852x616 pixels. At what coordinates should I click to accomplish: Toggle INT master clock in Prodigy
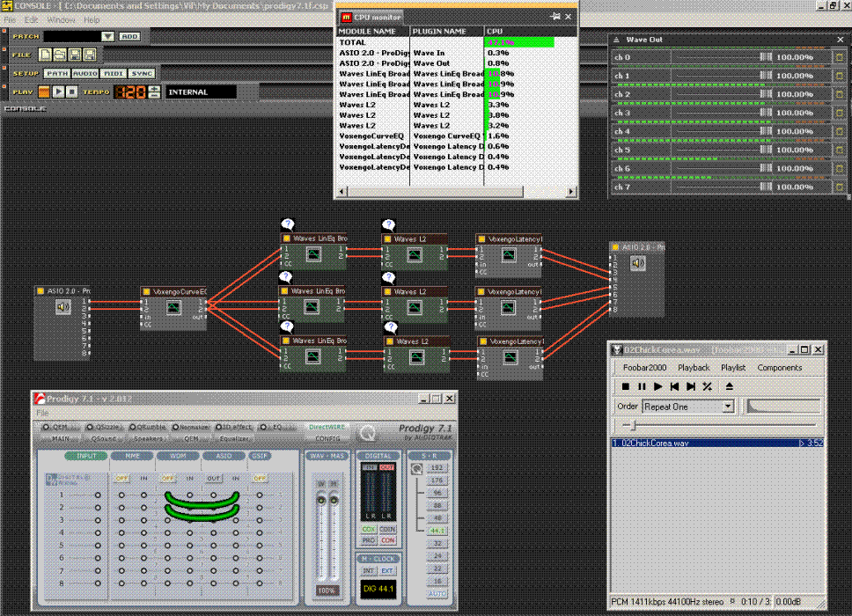click(369, 571)
